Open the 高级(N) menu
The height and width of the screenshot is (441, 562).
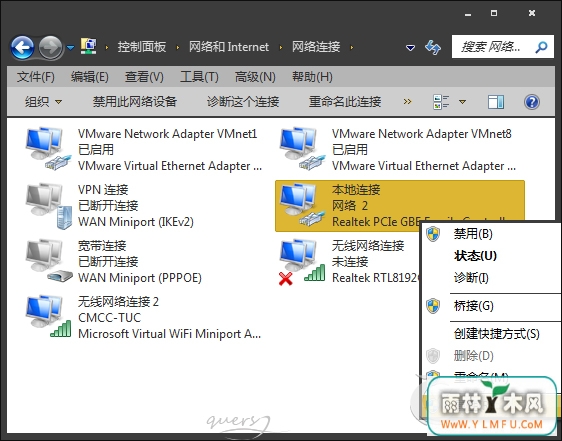[255, 77]
